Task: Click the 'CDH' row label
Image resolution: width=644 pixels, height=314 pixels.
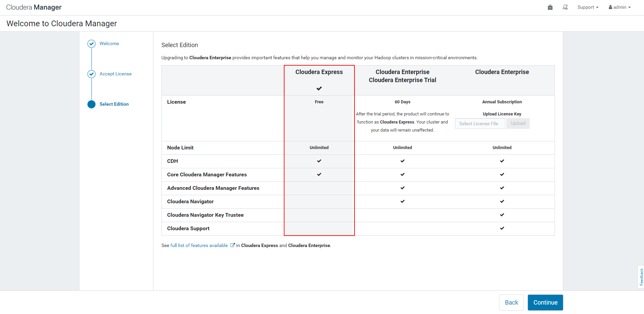Action: click(x=173, y=161)
